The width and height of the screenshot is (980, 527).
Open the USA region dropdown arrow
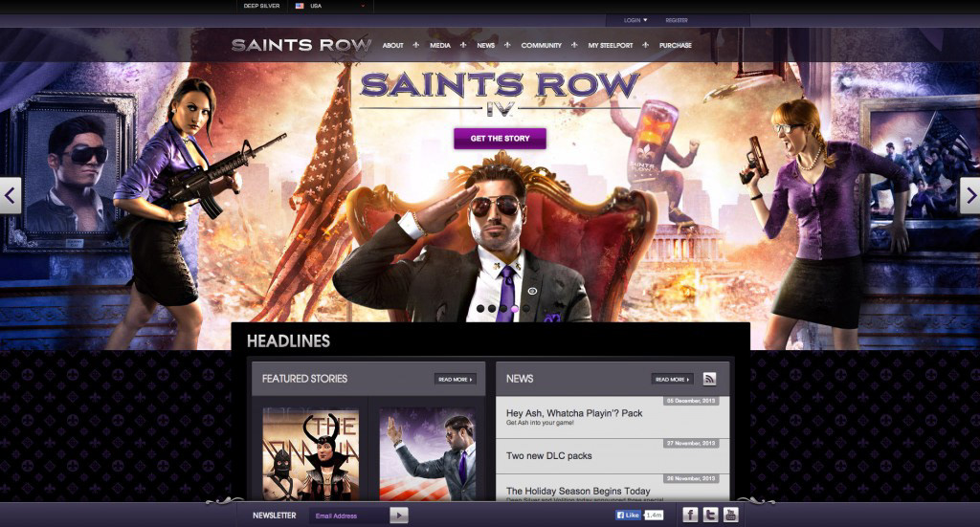pyautogui.click(x=363, y=6)
